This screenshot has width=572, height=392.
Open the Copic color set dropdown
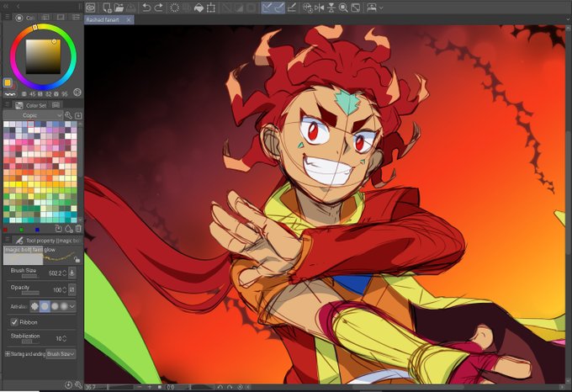(x=33, y=115)
